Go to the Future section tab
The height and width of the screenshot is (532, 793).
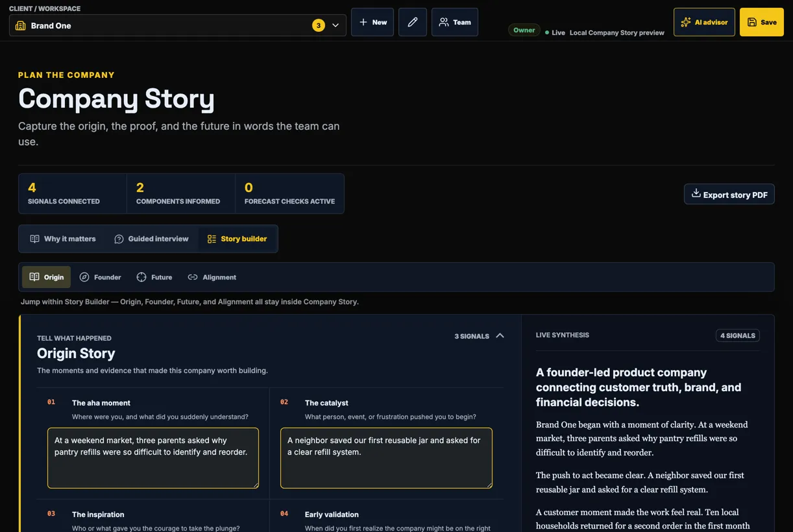[x=154, y=277]
